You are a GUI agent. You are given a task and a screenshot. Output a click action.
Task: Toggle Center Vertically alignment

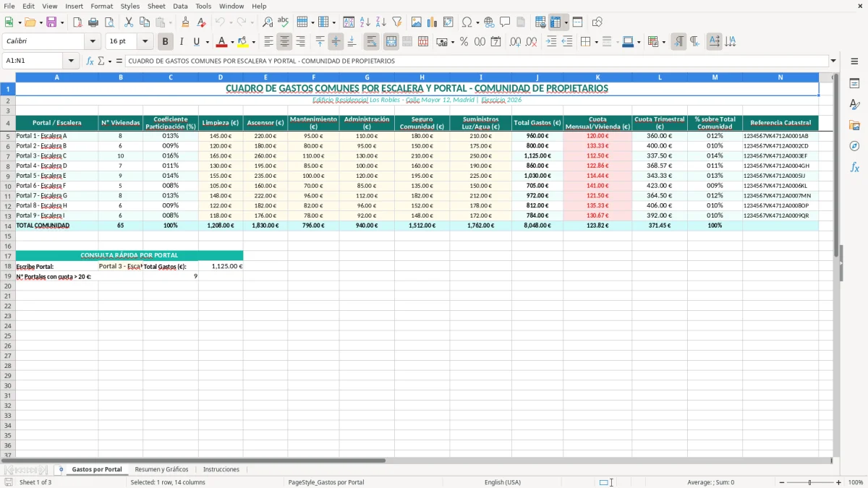336,42
